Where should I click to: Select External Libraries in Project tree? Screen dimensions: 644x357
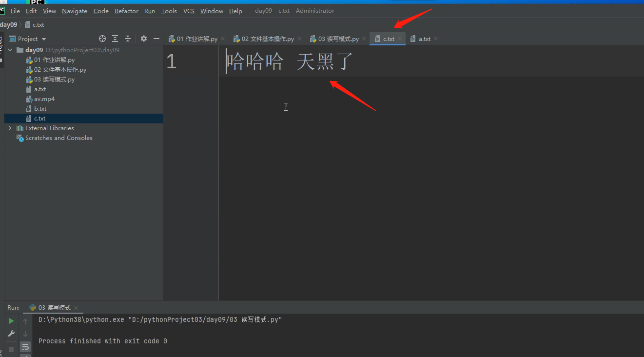[50, 128]
